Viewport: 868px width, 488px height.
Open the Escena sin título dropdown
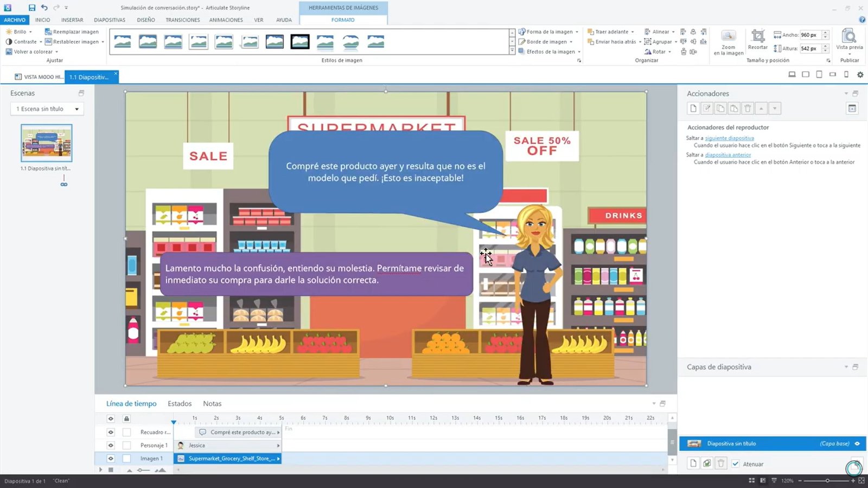[47, 109]
